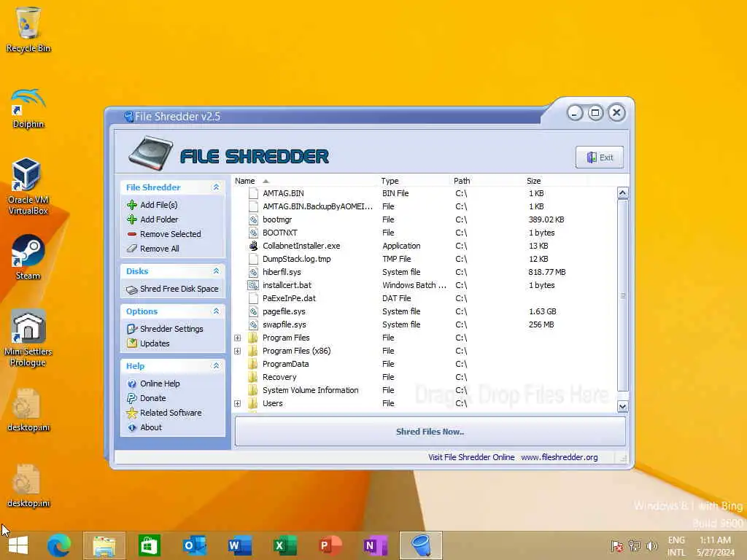This screenshot has height=560, width=747.
Task: Click the Donate PayPal icon
Action: [132, 398]
